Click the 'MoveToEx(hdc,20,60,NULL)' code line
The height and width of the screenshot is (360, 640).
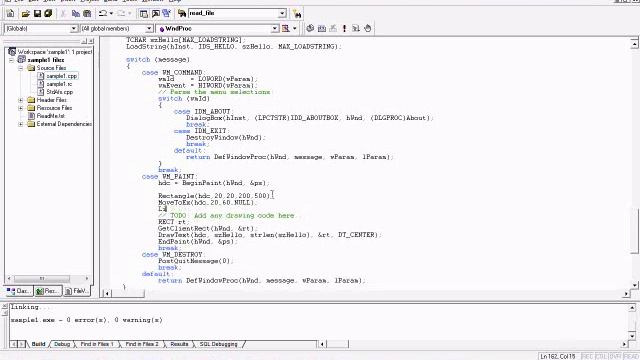point(207,202)
